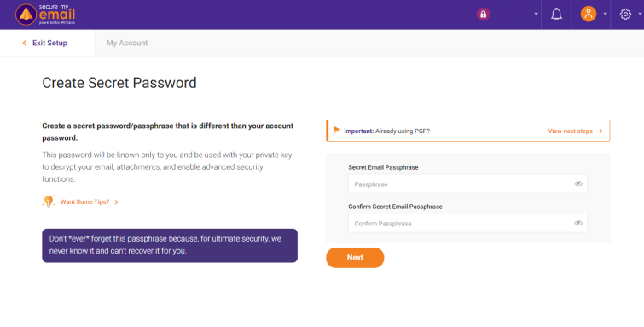Focus the Confirm Passphrase input field

coord(467,224)
